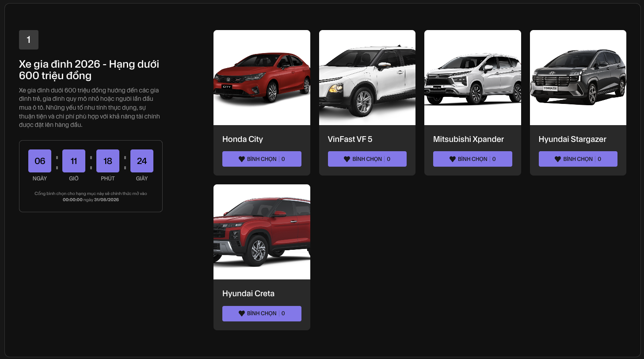The width and height of the screenshot is (644, 359).
Task: View the gray Hyundai Stargazer image
Action: (x=578, y=78)
